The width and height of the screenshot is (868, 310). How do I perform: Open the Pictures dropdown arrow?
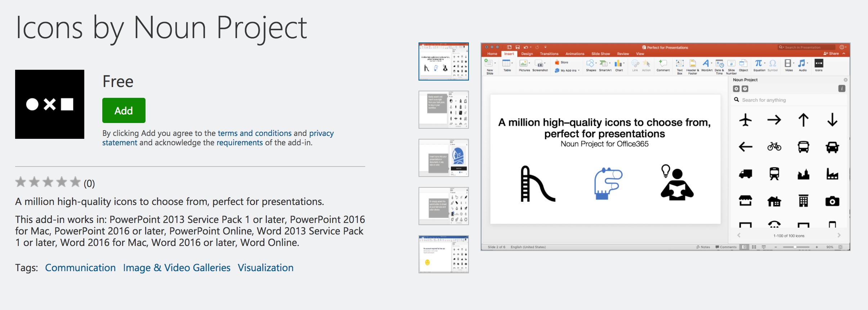529,63
